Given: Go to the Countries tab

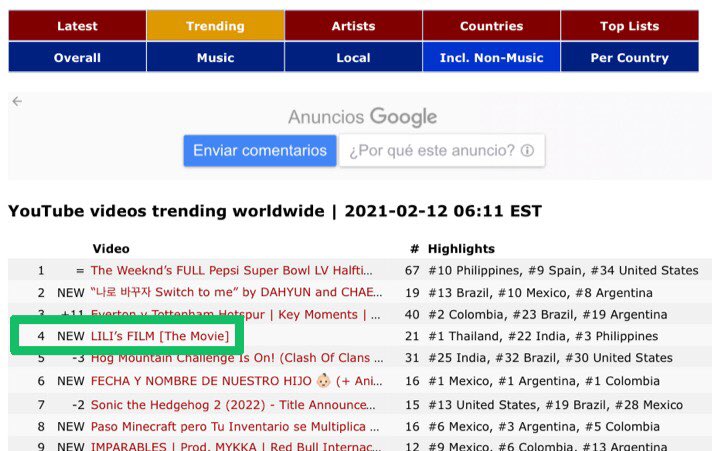Looking at the screenshot, I should pyautogui.click(x=491, y=26).
